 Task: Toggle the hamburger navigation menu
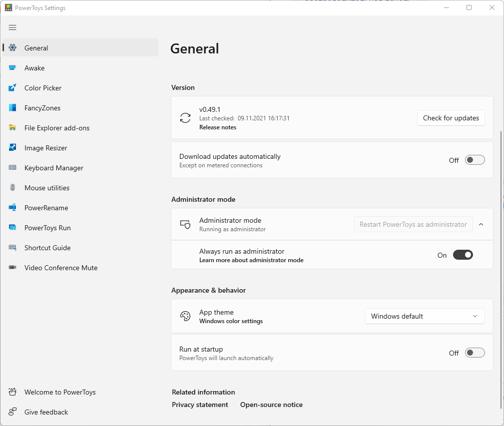point(12,27)
